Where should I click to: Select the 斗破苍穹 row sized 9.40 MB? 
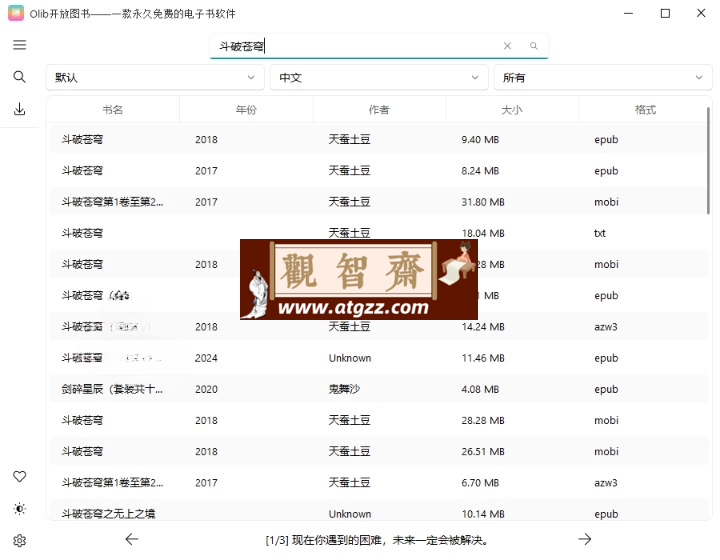377,140
